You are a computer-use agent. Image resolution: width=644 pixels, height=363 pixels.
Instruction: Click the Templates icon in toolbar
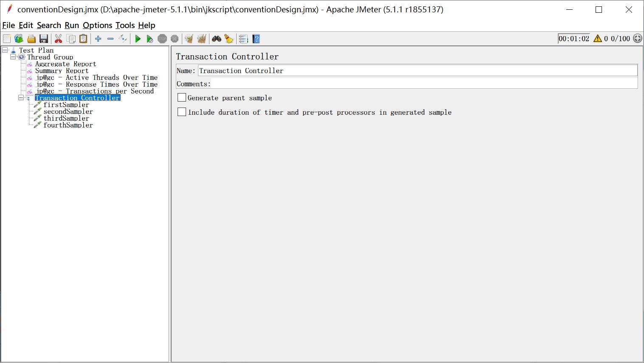point(19,39)
